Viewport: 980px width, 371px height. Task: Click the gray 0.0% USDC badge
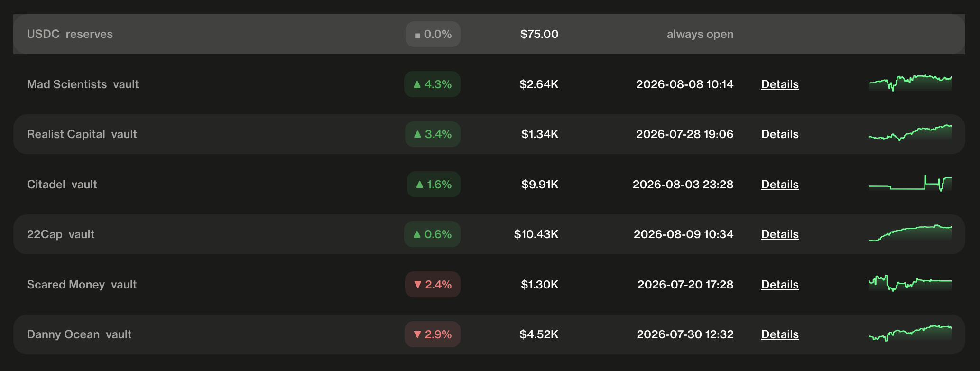coord(433,34)
